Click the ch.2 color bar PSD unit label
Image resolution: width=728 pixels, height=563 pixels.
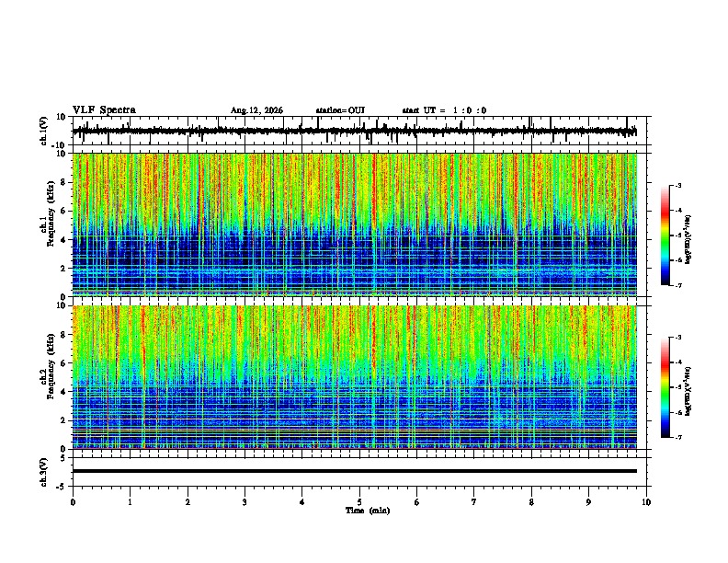coord(688,392)
